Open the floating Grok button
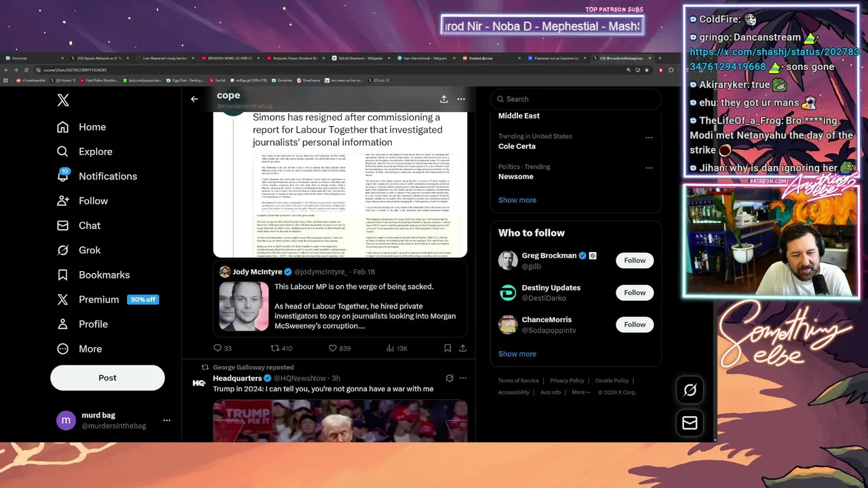 [x=690, y=390]
